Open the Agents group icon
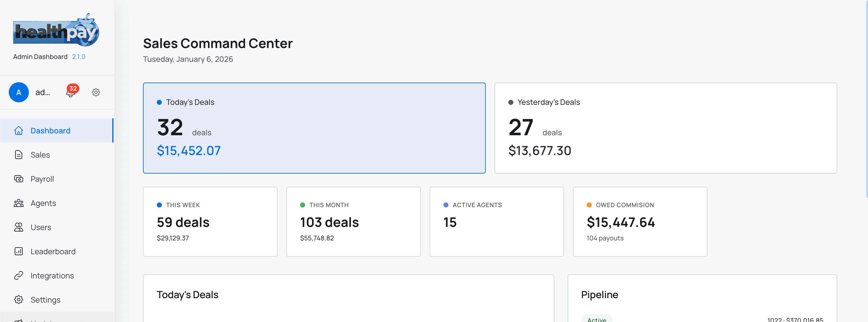This screenshot has height=322, width=868. click(x=19, y=203)
